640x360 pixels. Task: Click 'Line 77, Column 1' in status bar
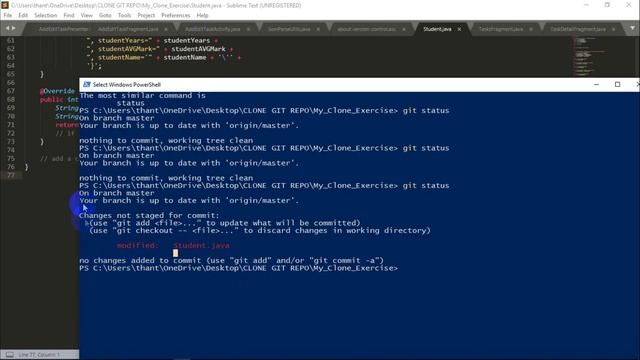click(x=39, y=355)
